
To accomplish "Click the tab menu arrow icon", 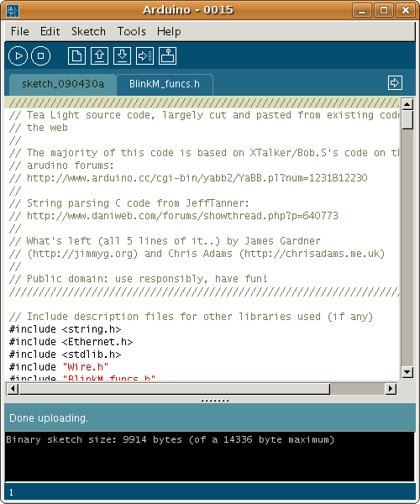I will pos(395,83).
